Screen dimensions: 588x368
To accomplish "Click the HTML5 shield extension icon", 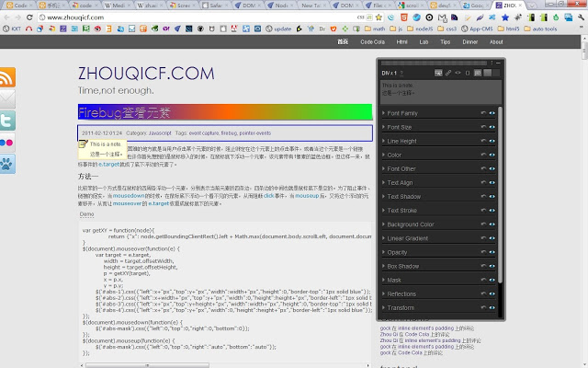I will (404, 17).
